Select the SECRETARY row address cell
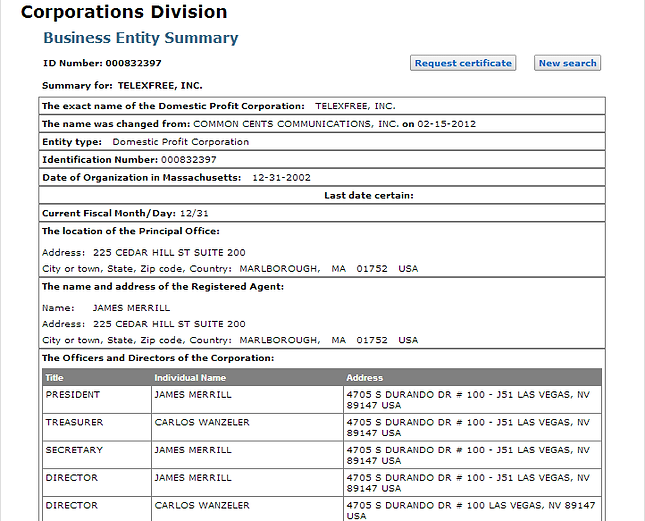 (472, 455)
